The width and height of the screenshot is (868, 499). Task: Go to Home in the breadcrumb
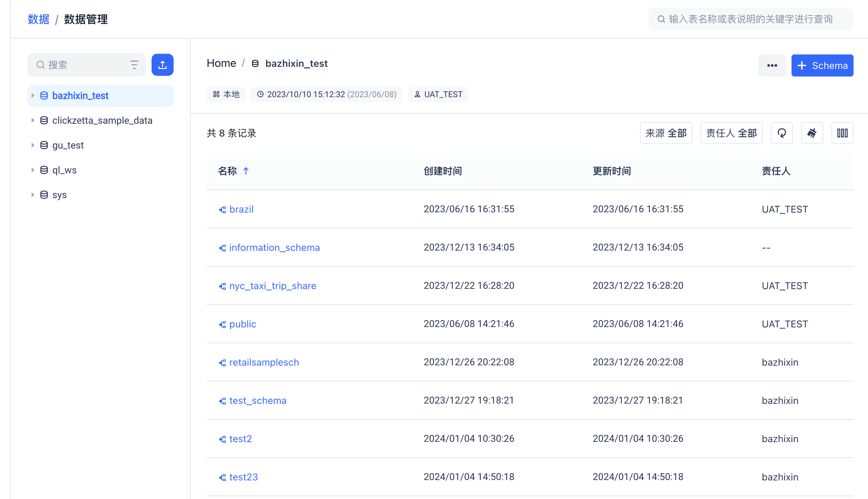click(221, 63)
